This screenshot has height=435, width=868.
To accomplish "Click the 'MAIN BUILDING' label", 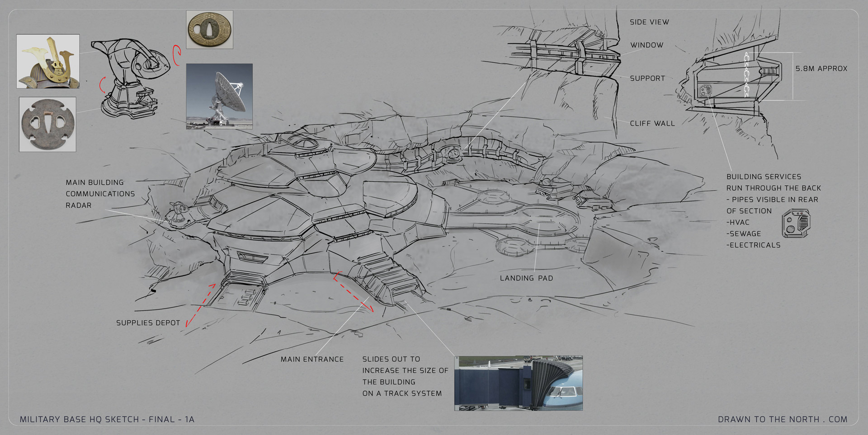I will 94,182.
